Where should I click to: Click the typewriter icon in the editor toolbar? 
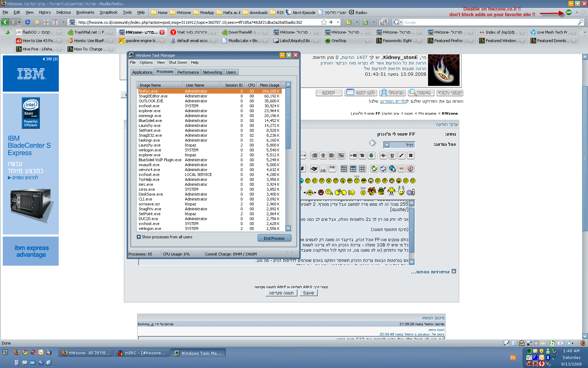[314, 169]
